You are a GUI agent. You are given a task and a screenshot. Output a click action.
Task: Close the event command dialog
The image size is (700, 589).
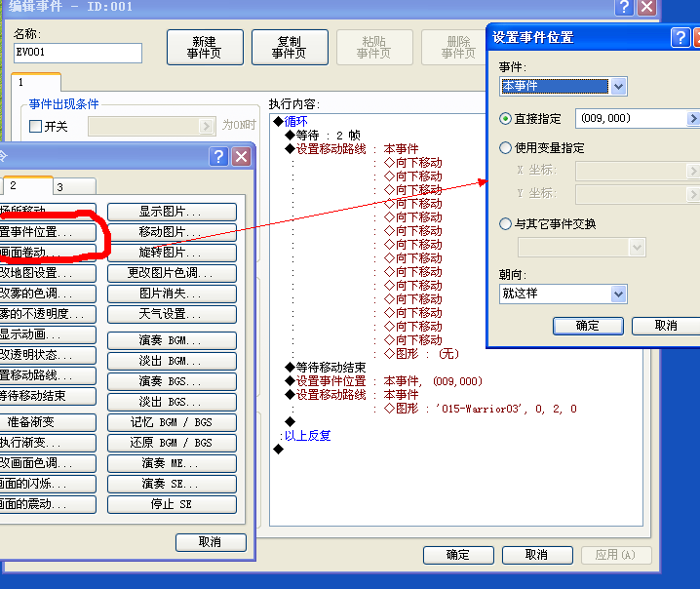(x=242, y=157)
